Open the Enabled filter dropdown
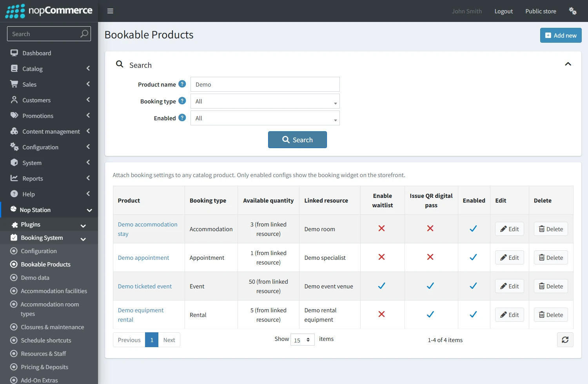This screenshot has width=588, height=384. pyautogui.click(x=265, y=118)
